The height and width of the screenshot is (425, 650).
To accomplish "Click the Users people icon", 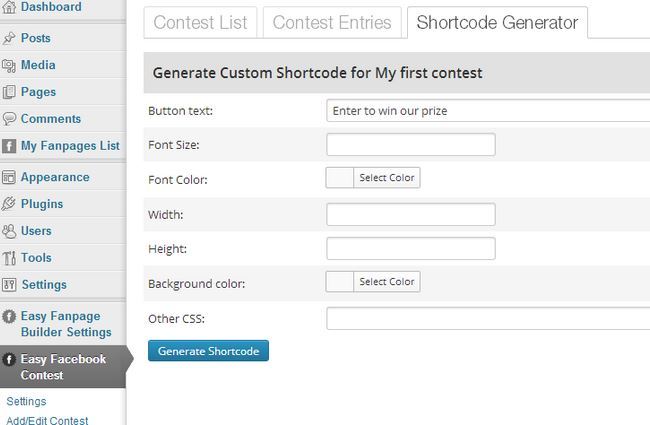I will click(x=9, y=231).
